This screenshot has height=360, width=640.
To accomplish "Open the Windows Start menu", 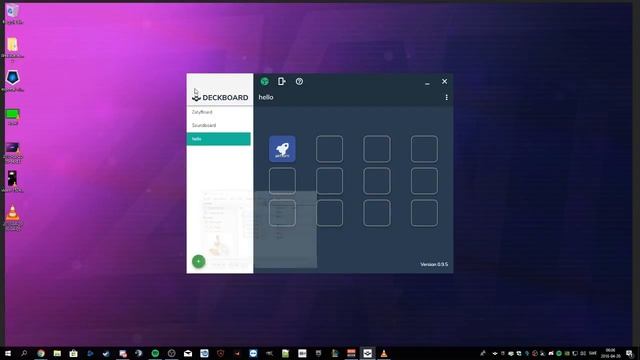I will [x=8, y=353].
